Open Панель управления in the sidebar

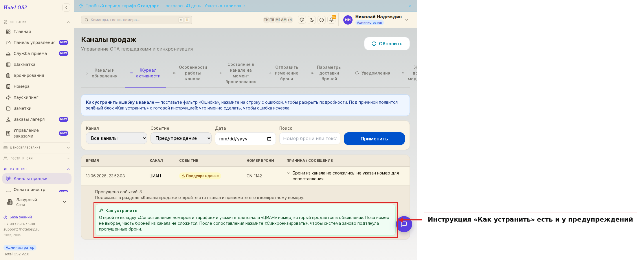pyautogui.click(x=37, y=42)
